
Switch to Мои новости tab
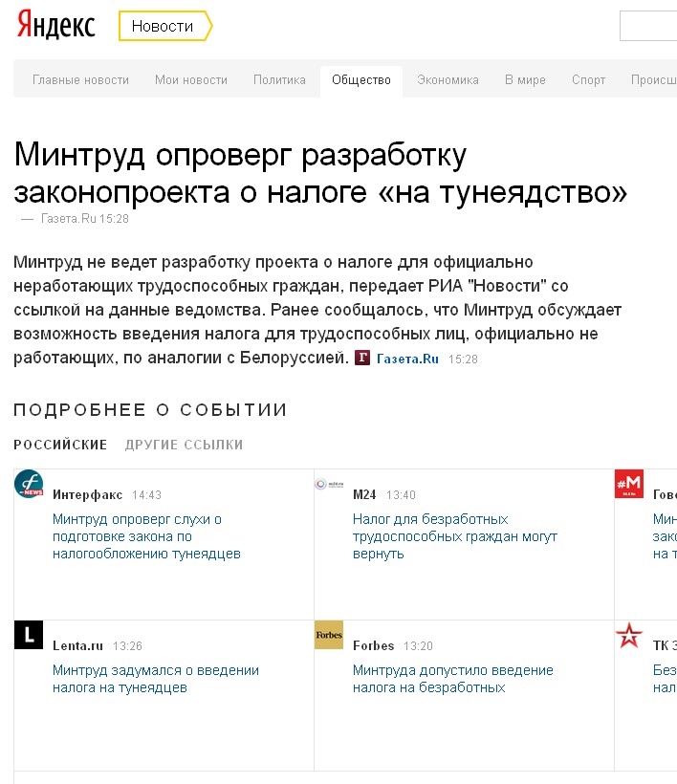click(x=191, y=80)
